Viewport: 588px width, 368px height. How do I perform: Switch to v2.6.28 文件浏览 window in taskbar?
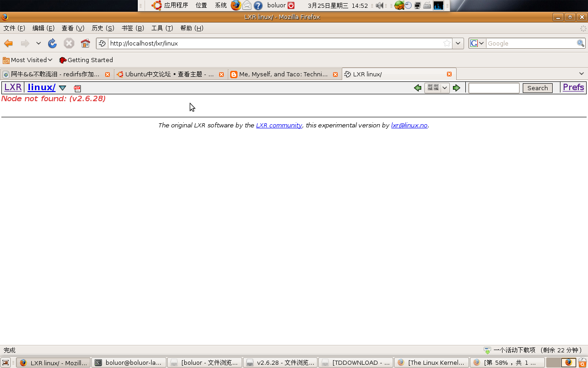coord(280,362)
